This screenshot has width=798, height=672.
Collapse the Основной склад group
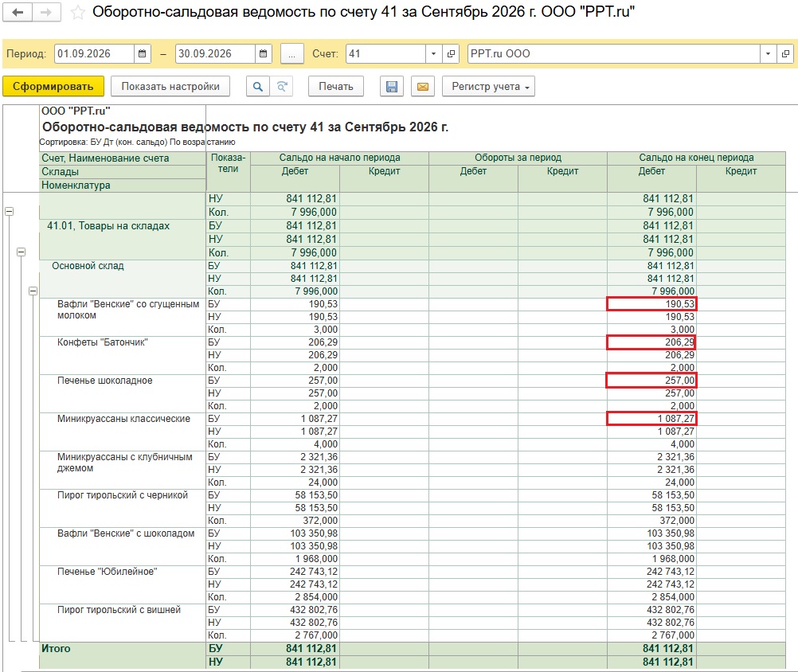point(33,291)
